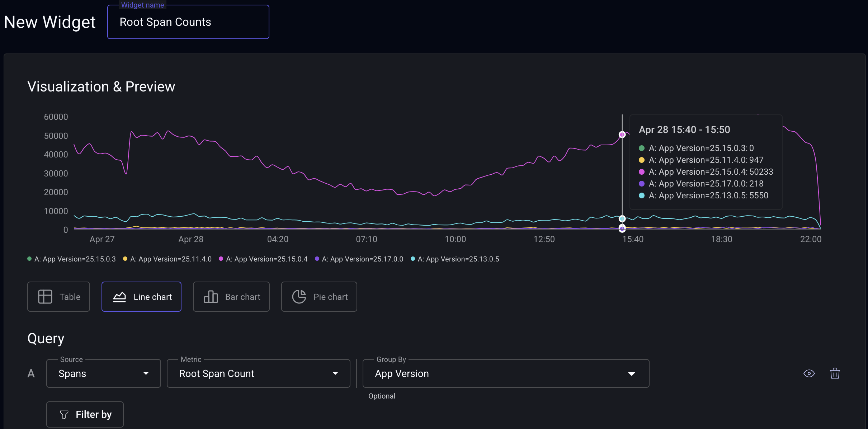Click yellow legend dot for 25.11.4.0
The image size is (868, 429).
125,259
